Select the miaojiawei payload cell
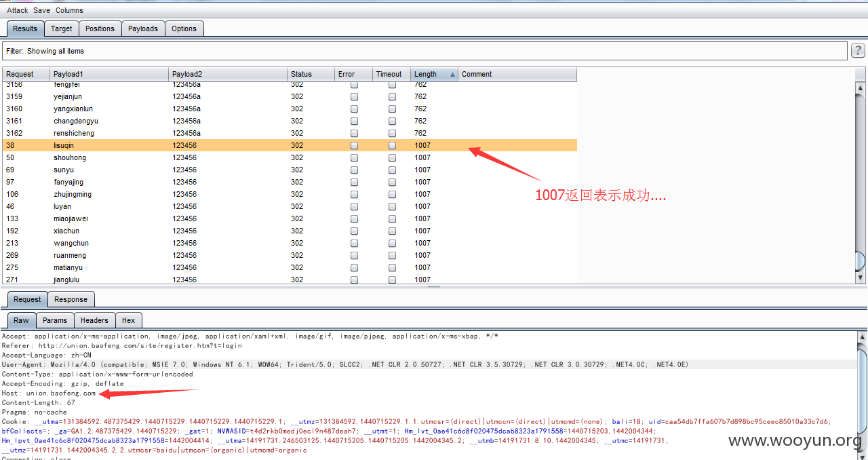This screenshot has height=460, width=868. click(109, 218)
